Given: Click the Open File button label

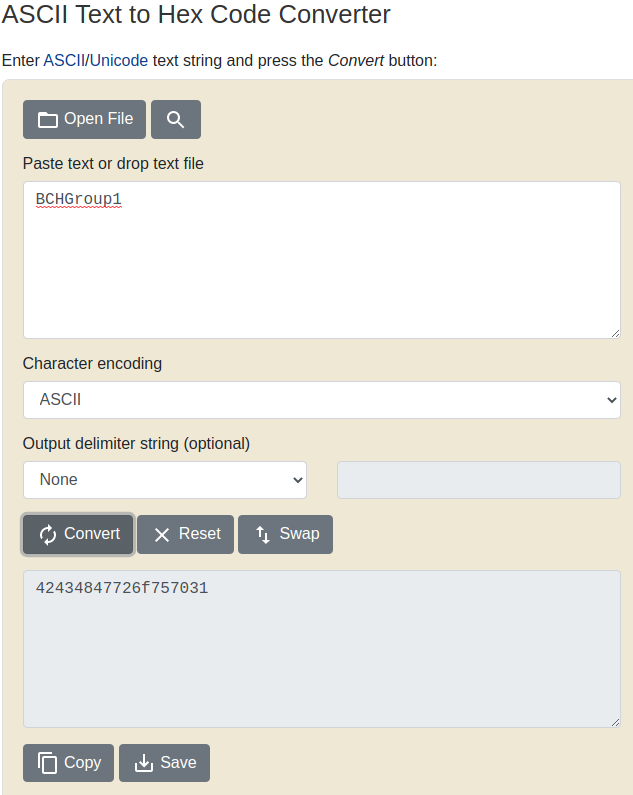Looking at the screenshot, I should point(98,119).
